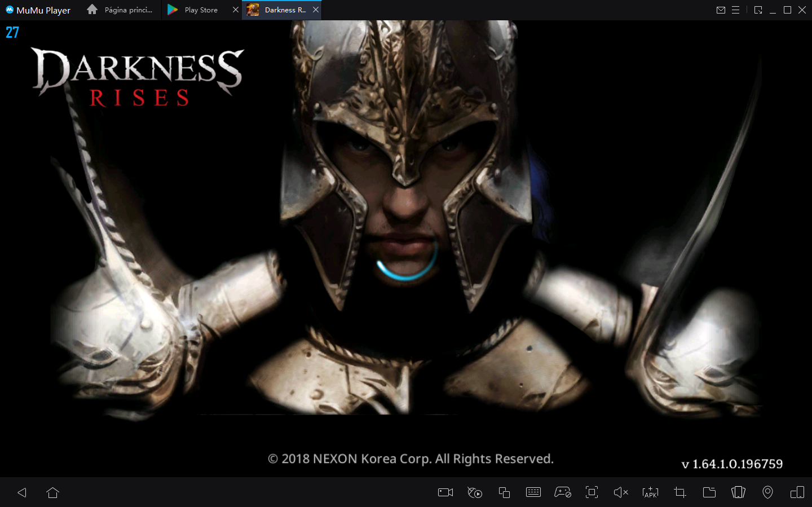Mute the emulator audio

(x=621, y=492)
